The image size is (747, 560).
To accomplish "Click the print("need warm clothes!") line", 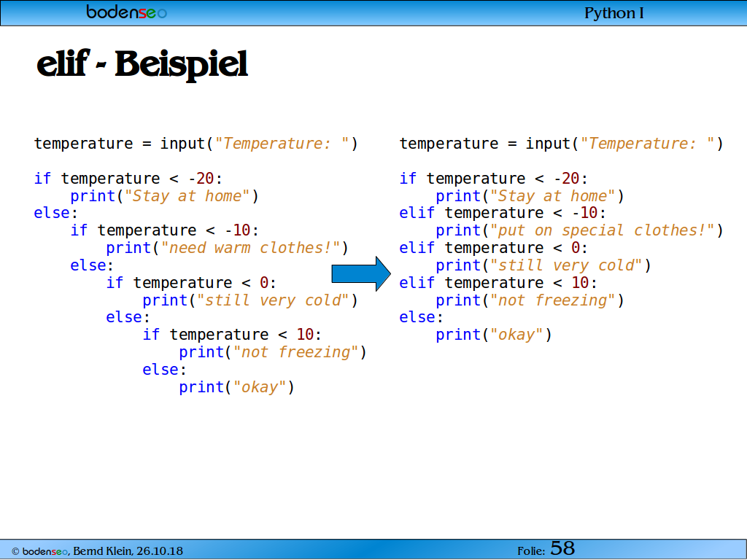I will pyautogui.click(x=228, y=248).
